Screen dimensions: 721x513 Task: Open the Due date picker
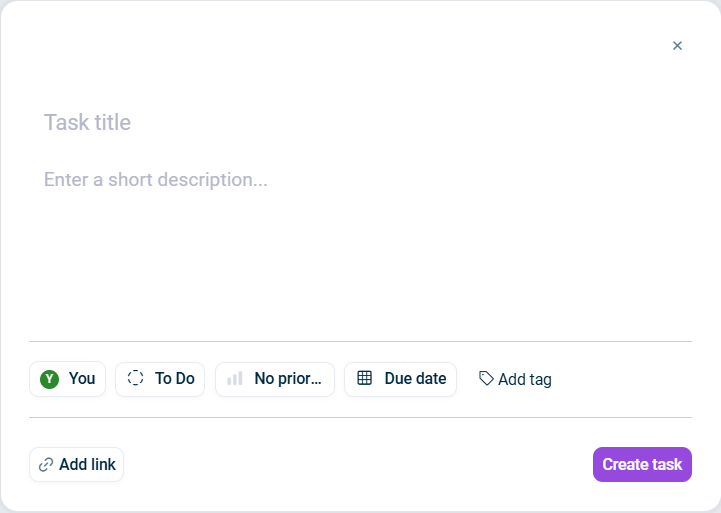point(401,379)
